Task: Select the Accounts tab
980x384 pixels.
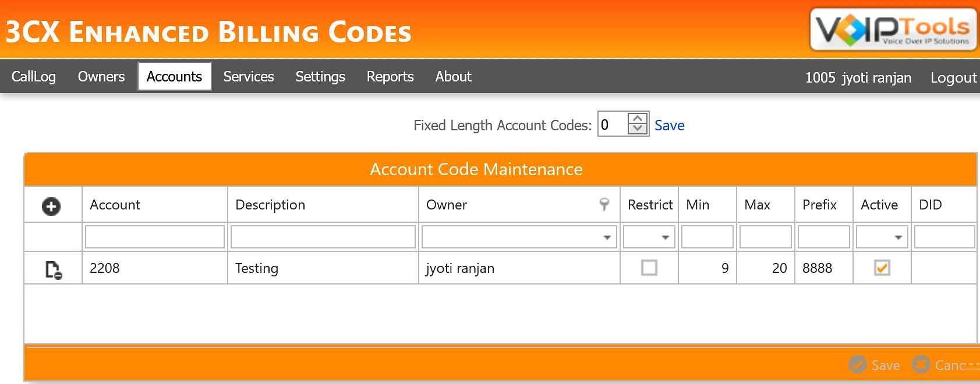Action: (174, 77)
